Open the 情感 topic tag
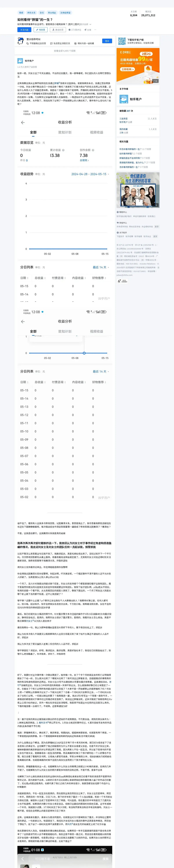 coord(21,13)
